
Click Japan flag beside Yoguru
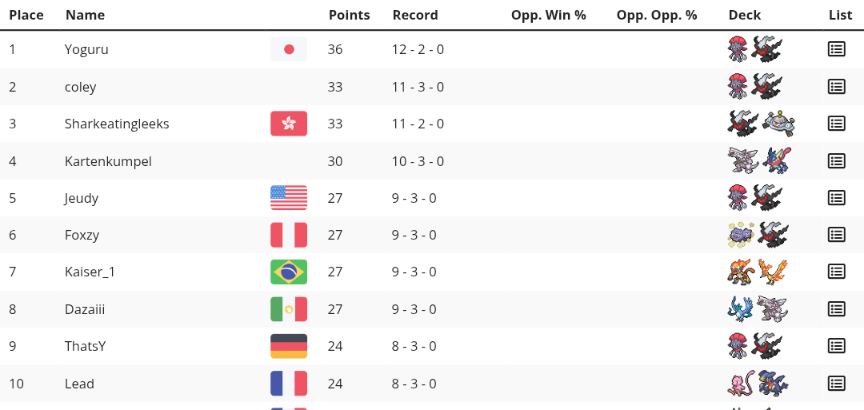(289, 49)
